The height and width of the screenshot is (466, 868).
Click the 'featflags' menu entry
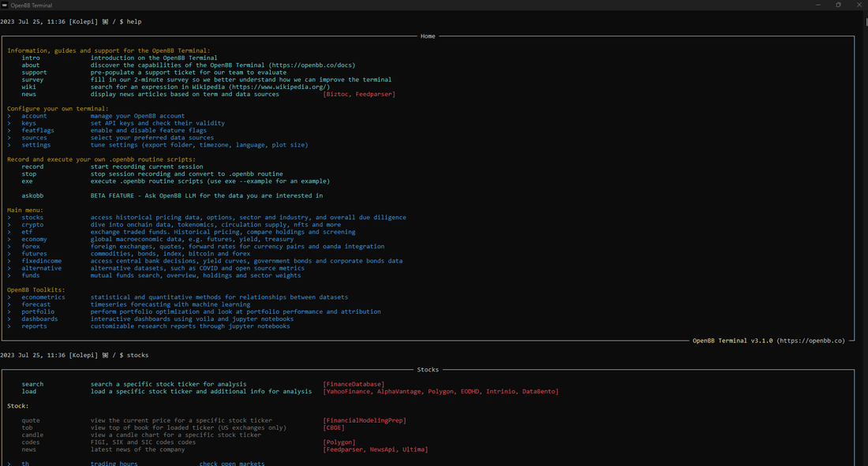pos(38,130)
